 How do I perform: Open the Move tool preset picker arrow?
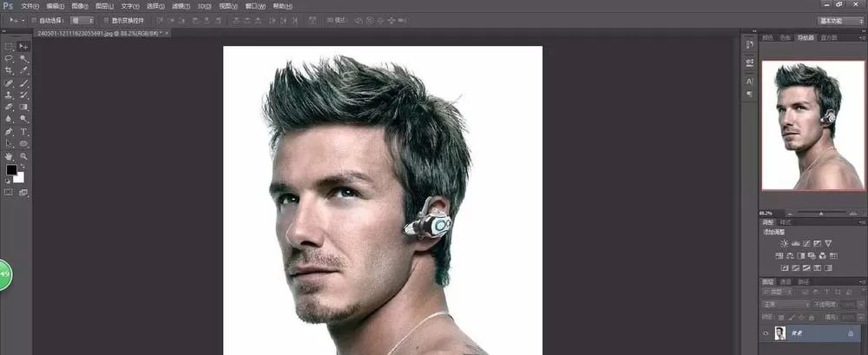coord(23,21)
